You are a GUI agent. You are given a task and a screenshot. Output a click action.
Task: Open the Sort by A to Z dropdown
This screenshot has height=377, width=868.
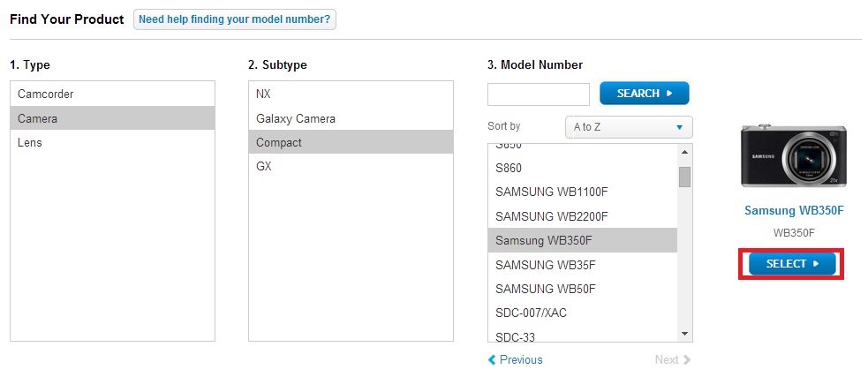pos(629,127)
